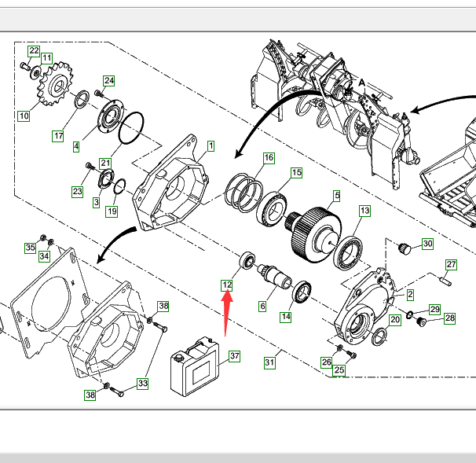Viewport: 476px width, 463px height.
Task: Select part label 24 at top
Action: (109, 80)
